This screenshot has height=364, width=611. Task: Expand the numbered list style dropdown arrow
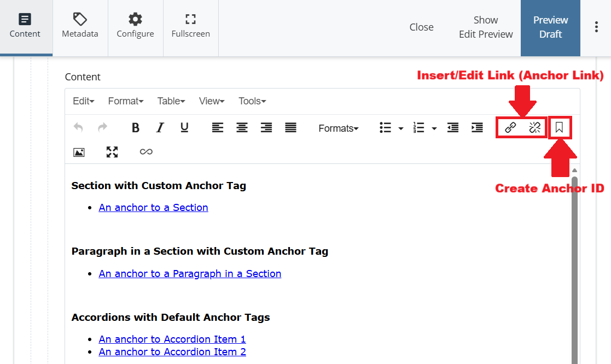434,128
